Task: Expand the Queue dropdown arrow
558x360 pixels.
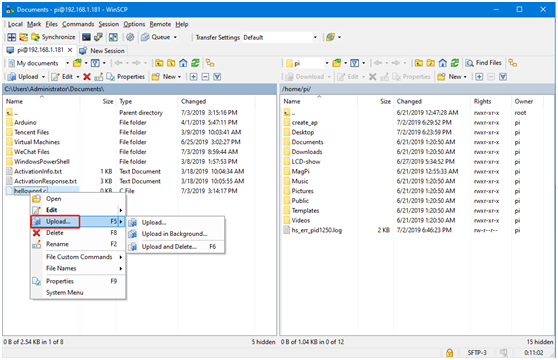Action: (175, 37)
